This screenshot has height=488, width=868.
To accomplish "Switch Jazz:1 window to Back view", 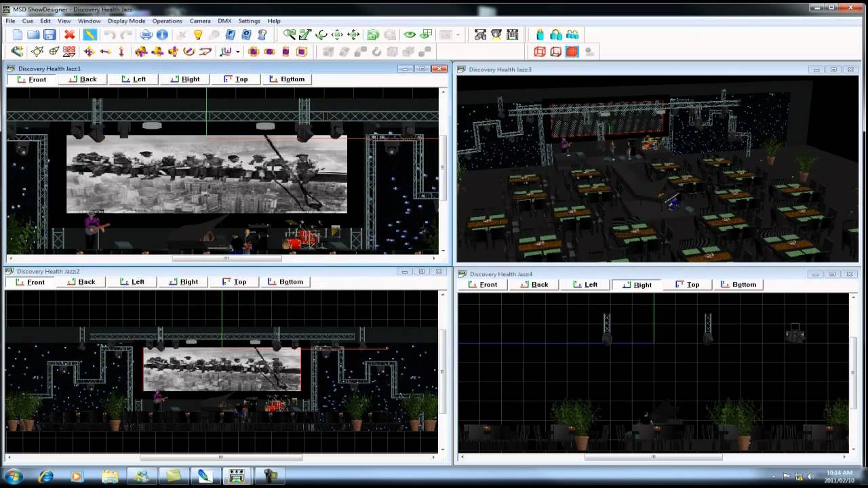I will pyautogui.click(x=83, y=79).
